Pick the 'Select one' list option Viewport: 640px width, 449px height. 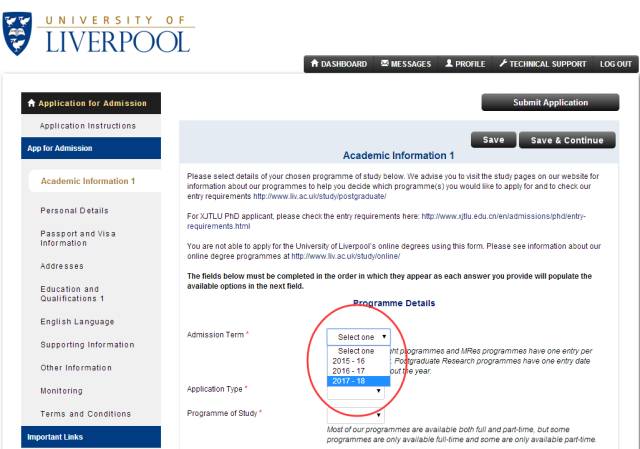358,351
